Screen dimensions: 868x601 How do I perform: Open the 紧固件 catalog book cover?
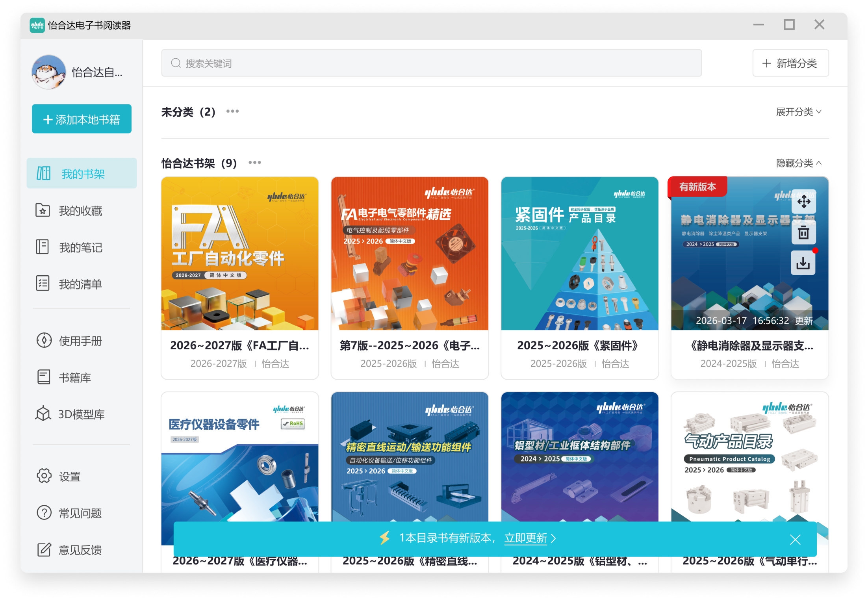[579, 254]
